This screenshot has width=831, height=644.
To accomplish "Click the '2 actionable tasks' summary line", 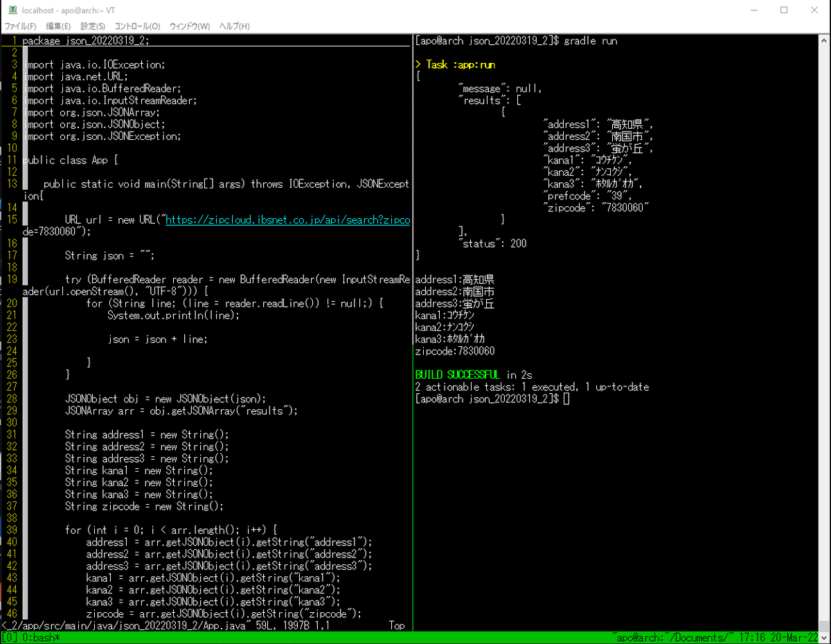I will point(532,387).
